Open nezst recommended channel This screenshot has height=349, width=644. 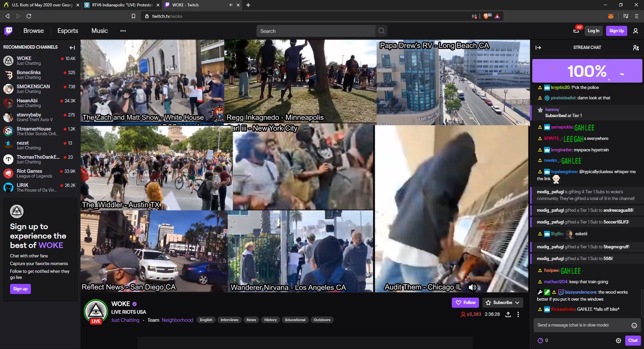[40, 145]
